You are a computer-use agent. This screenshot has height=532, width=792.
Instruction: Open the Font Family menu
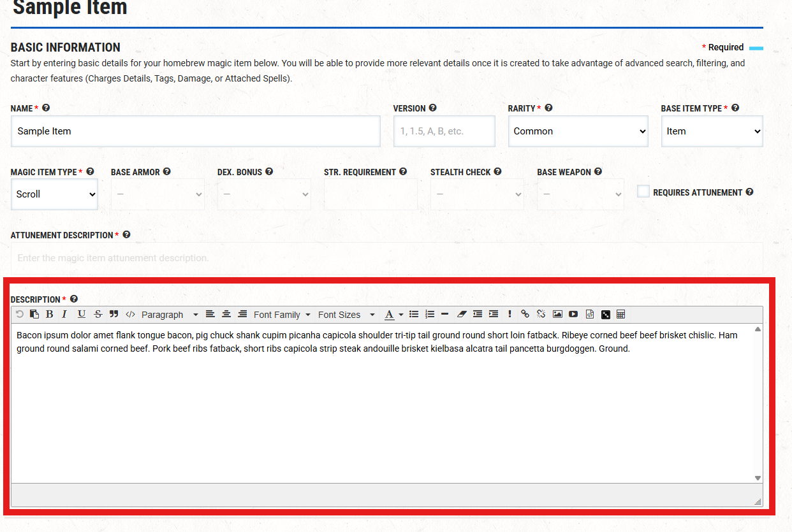tap(282, 315)
